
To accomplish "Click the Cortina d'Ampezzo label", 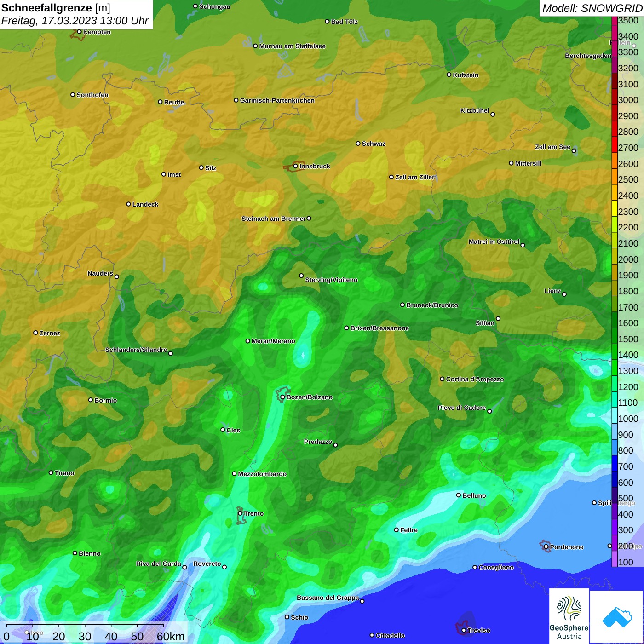I will tap(475, 379).
